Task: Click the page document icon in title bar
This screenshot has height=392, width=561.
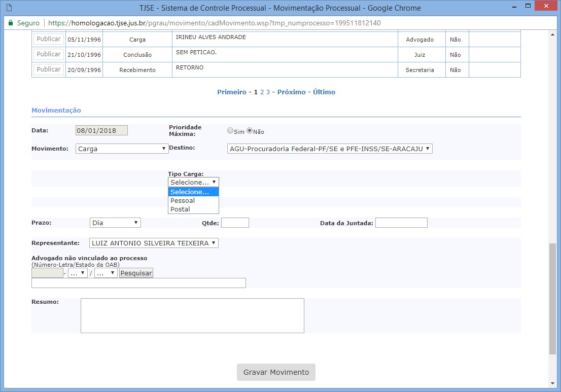Action: (9, 8)
